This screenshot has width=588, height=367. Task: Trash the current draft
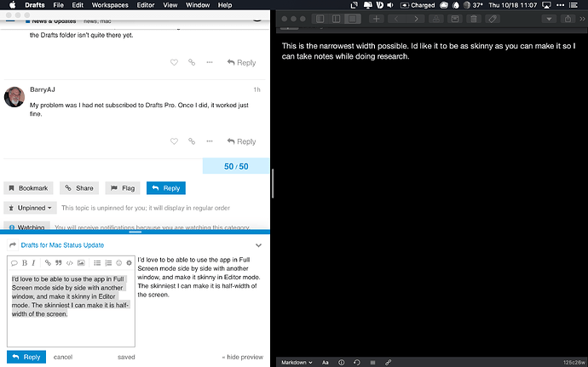point(474,19)
